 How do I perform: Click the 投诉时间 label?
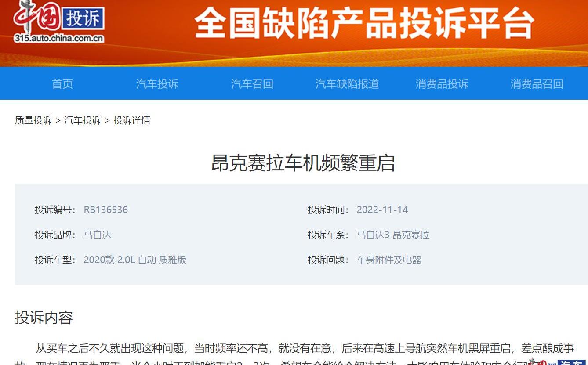[328, 210]
